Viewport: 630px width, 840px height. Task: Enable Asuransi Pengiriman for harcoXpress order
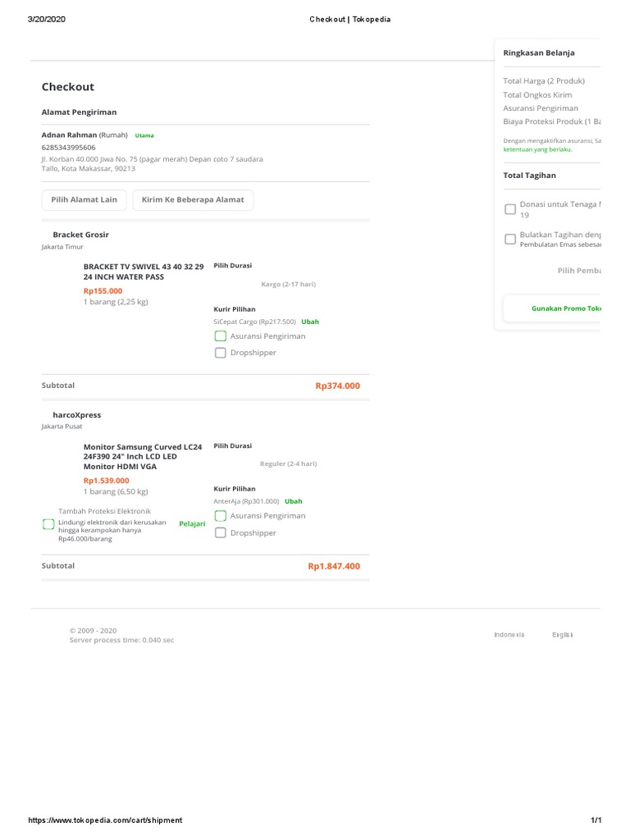click(221, 516)
